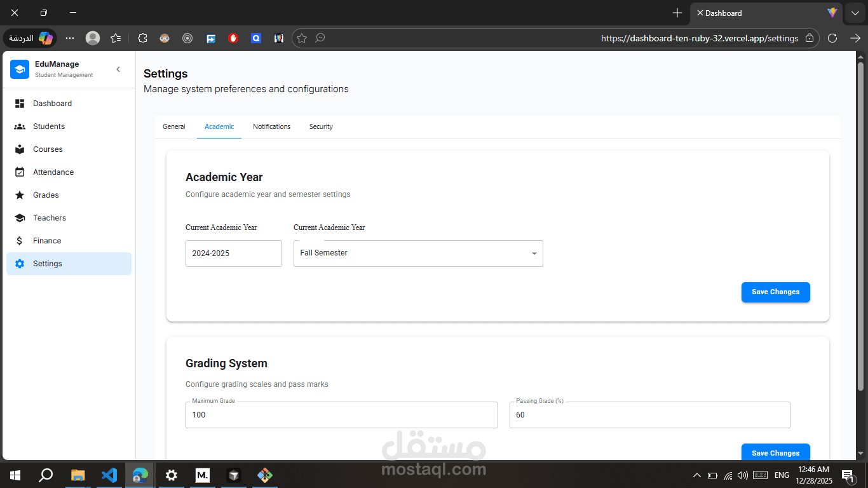Open a new browser tab
The image size is (868, 488).
(677, 13)
